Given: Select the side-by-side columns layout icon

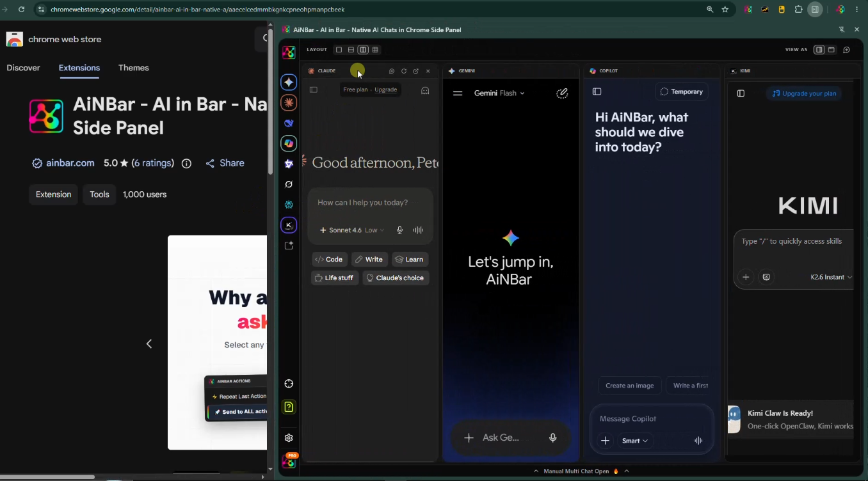Looking at the screenshot, I should click(x=363, y=50).
